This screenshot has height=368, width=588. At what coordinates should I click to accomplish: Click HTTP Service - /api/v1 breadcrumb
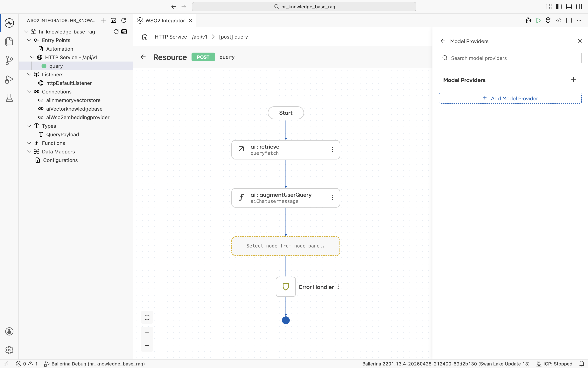(181, 37)
